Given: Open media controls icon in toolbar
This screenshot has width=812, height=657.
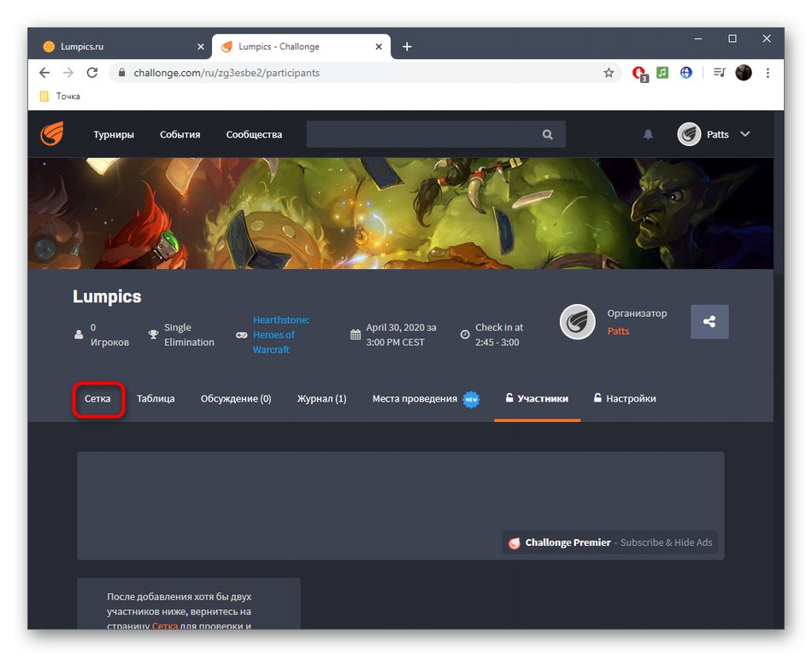Looking at the screenshot, I should (720, 73).
